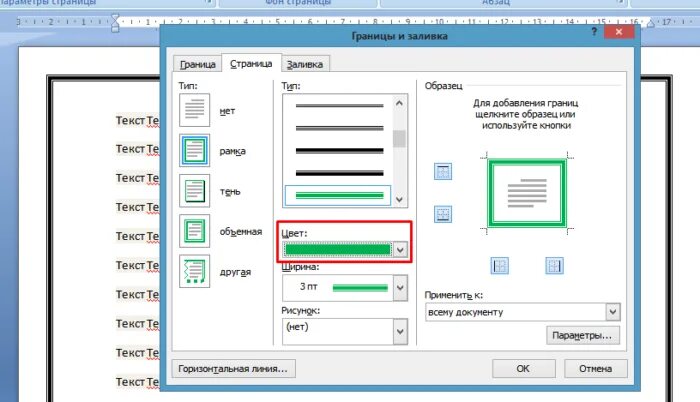Image resolution: width=700 pixels, height=402 pixels.
Task: Choose the 'рамка' box border icon
Action: pyautogui.click(x=194, y=151)
